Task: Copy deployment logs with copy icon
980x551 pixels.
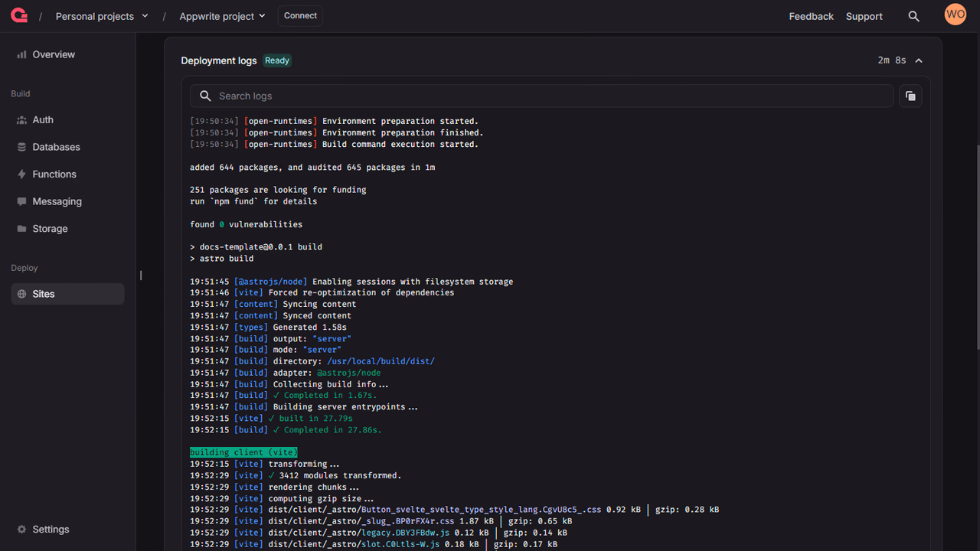Action: coord(910,96)
